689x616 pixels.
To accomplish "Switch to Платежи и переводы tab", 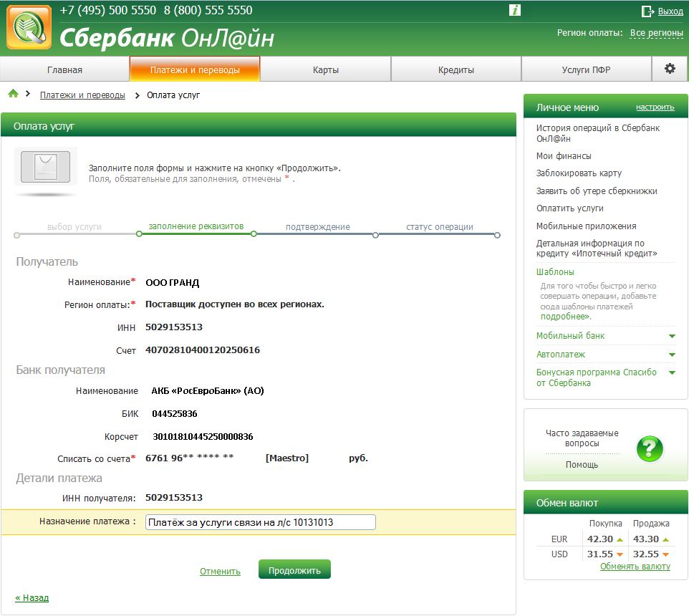I will point(195,69).
